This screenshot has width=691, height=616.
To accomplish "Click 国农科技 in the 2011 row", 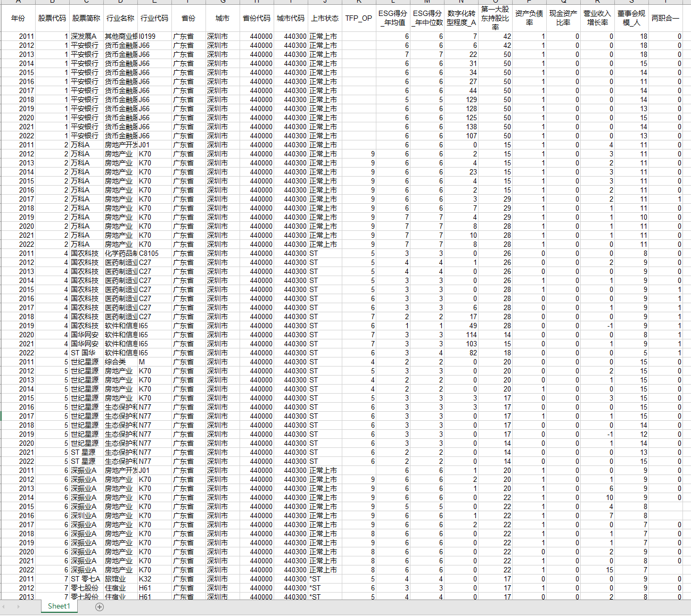I will [86, 253].
